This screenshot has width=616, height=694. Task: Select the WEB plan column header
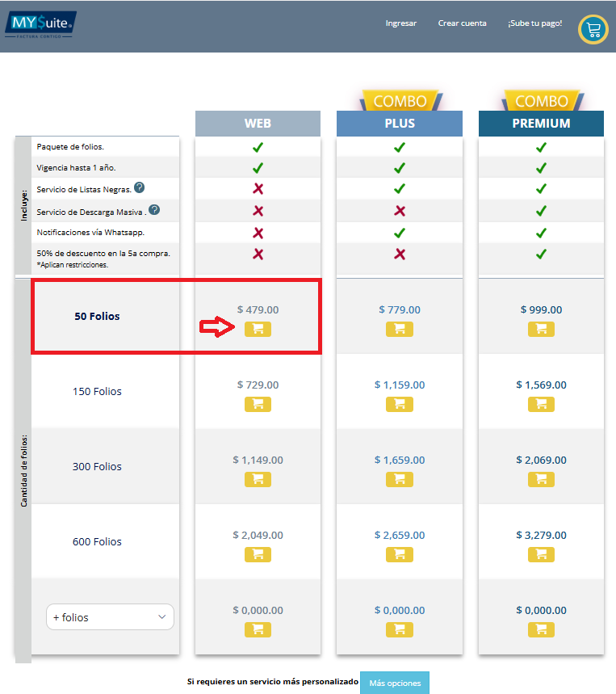258,124
